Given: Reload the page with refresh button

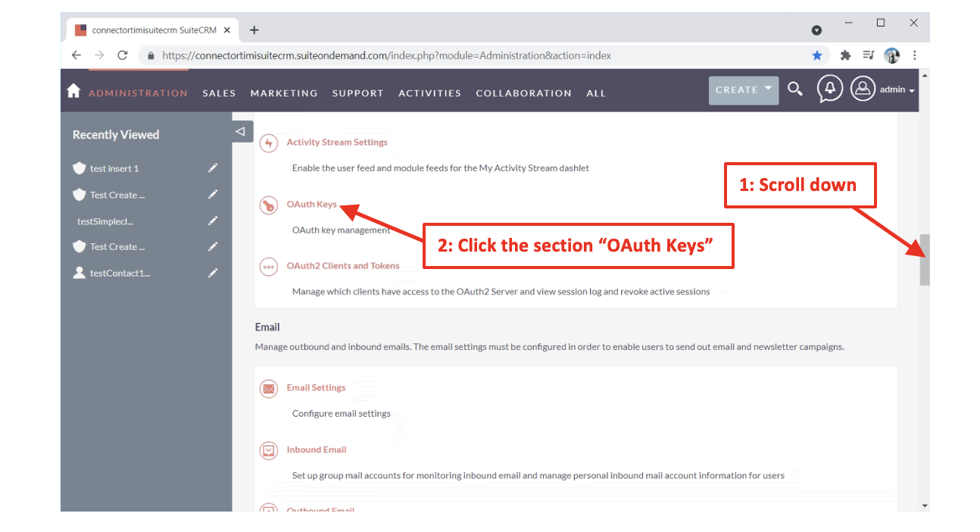Looking at the screenshot, I should coord(123,55).
